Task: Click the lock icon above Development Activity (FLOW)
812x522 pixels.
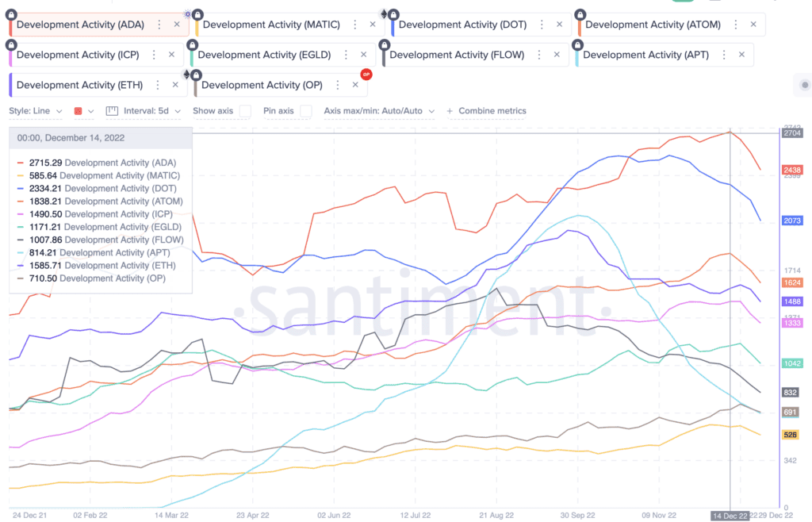Action: click(383, 44)
